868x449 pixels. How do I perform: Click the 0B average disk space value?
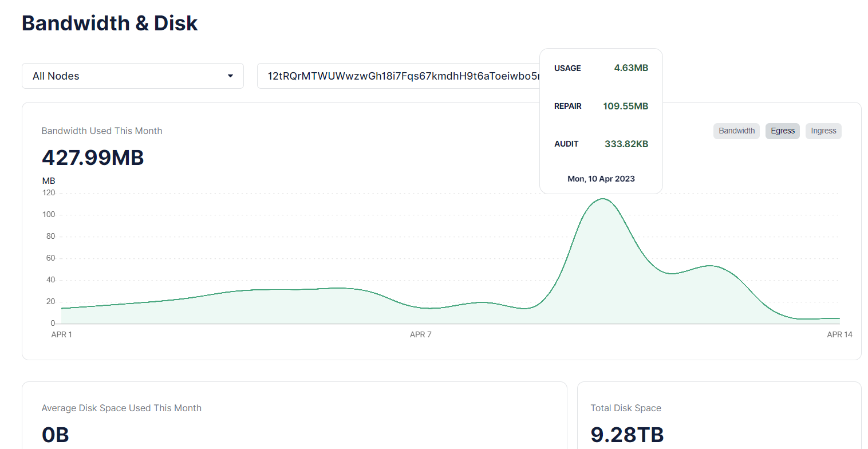point(56,435)
